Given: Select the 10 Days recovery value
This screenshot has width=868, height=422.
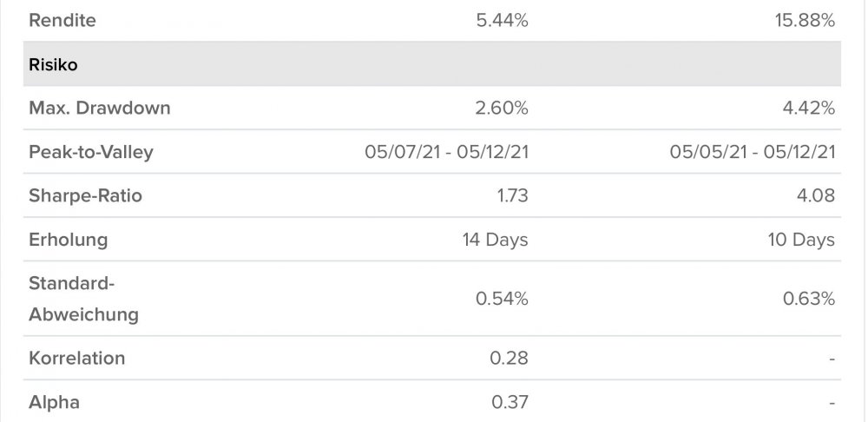Looking at the screenshot, I should click(x=799, y=240).
